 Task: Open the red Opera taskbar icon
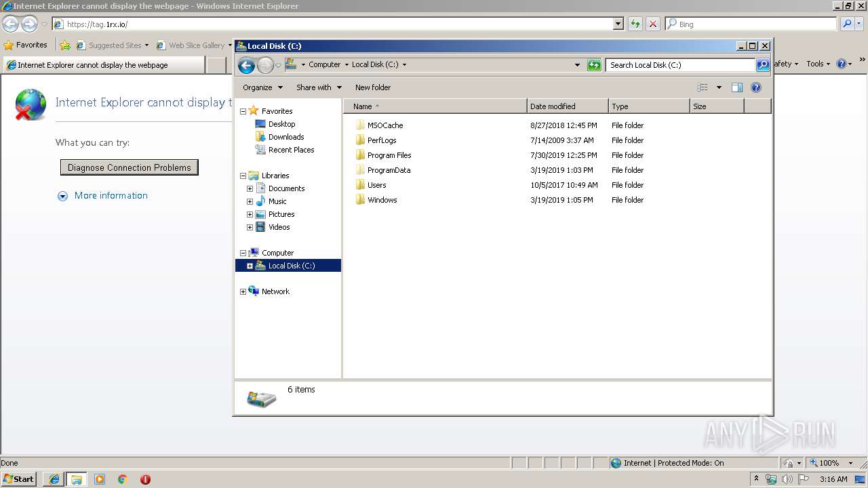[145, 479]
